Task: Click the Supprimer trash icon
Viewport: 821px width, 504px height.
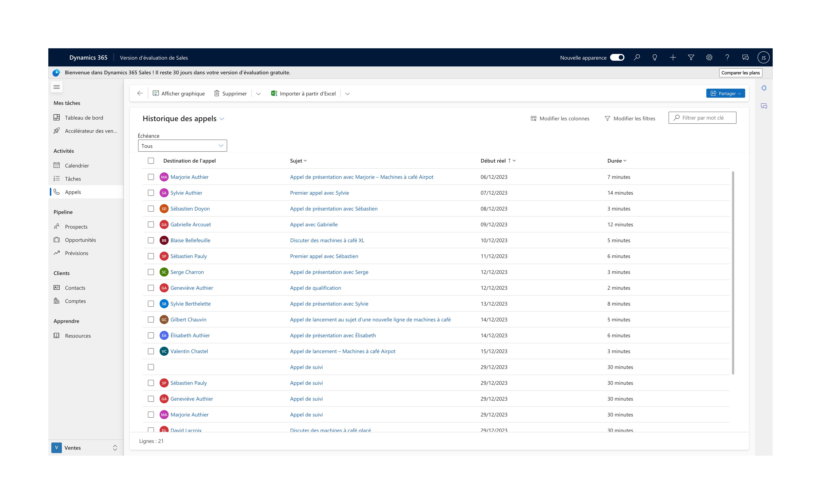Action: click(217, 93)
